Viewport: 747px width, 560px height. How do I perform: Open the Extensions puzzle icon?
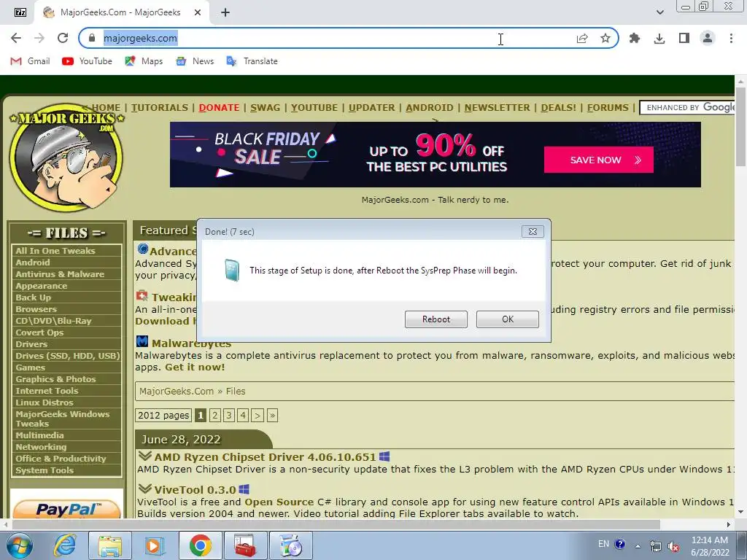635,38
